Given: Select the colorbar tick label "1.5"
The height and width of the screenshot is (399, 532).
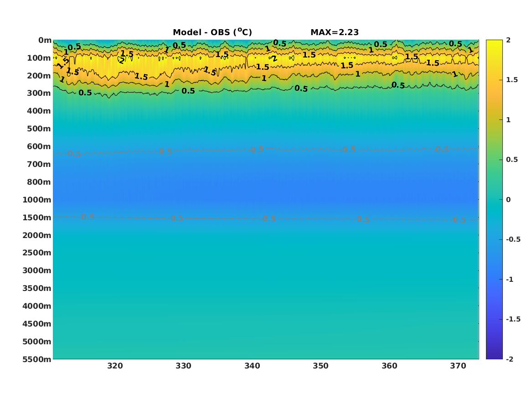Looking at the screenshot, I should [512, 80].
